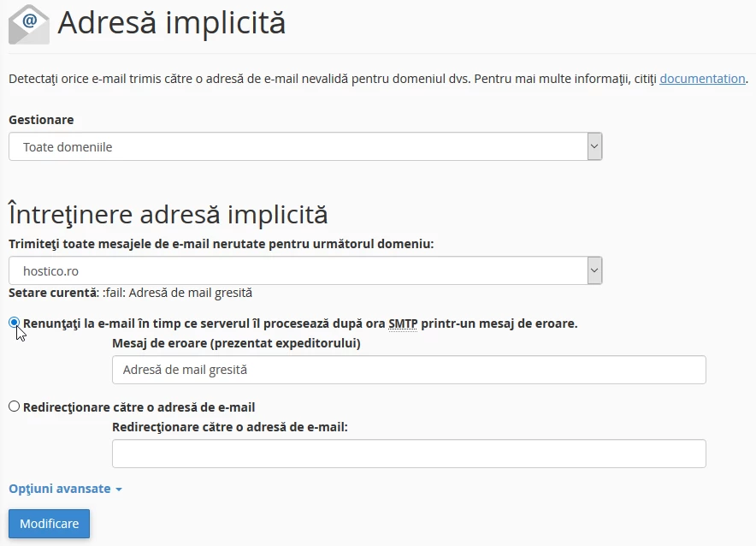Click "Modificare" to save the settings

point(49,523)
